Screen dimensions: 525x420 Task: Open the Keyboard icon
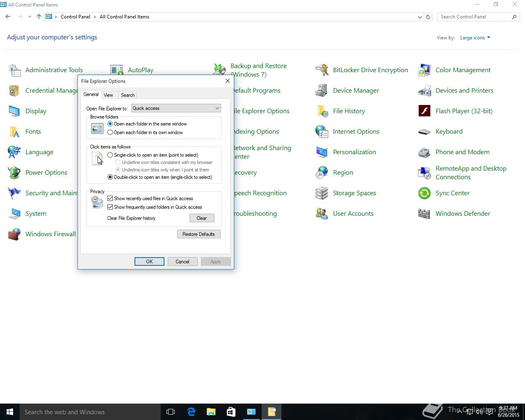pyautogui.click(x=425, y=132)
